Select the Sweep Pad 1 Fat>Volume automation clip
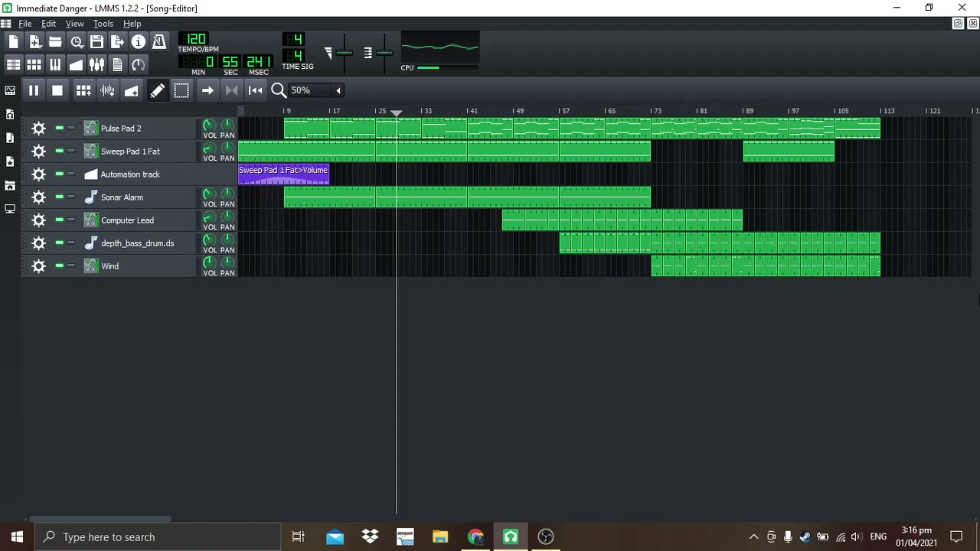 [x=283, y=174]
